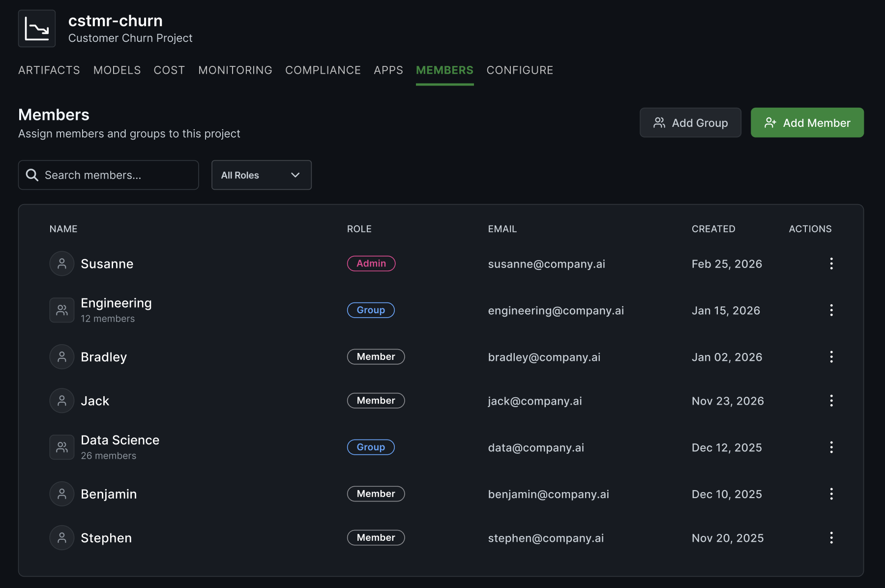Click the Add Group button
Viewport: 885px width, 588px height.
[x=690, y=122]
